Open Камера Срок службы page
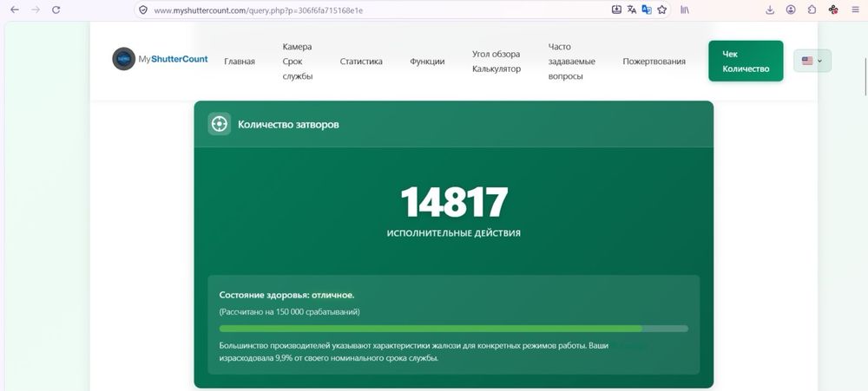The image size is (868, 391). [298, 62]
